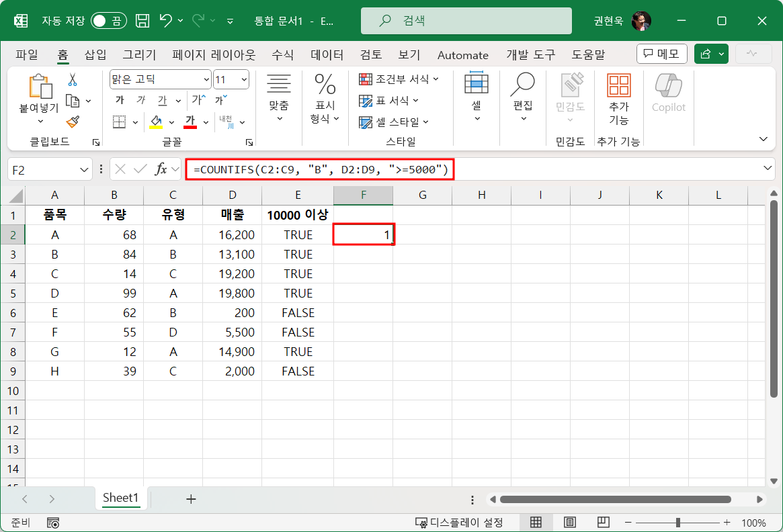Click the horizontal scrollbar
This screenshot has width=783, height=532.
tap(615, 499)
